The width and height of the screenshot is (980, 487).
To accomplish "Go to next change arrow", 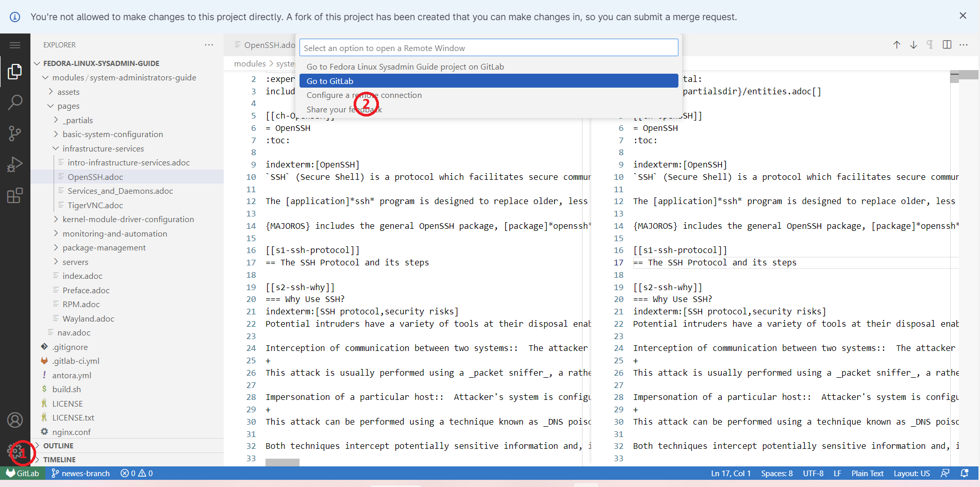I will point(913,45).
